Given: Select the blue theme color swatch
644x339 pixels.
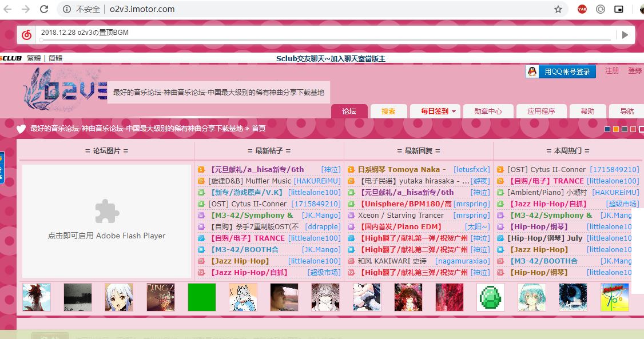Looking at the screenshot, I should [607, 129].
